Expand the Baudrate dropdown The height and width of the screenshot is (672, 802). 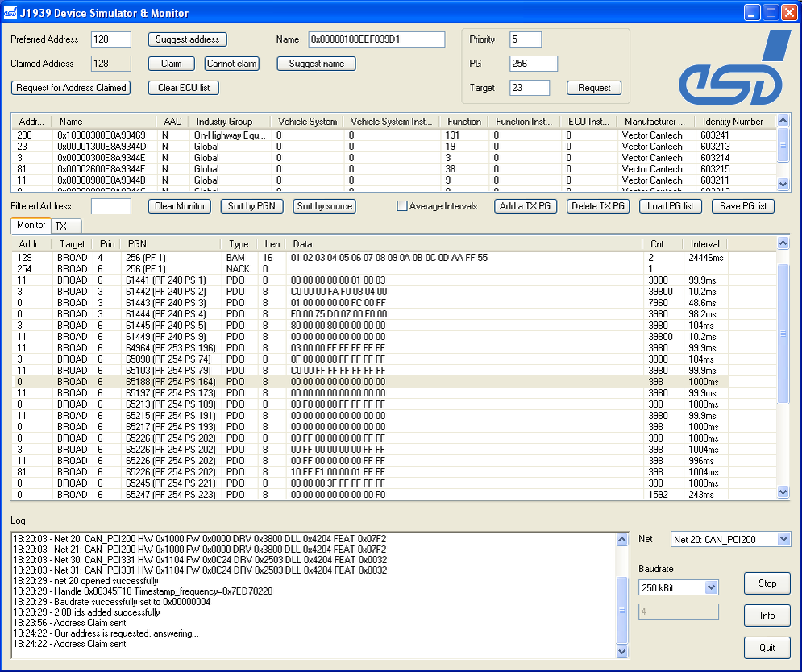pos(711,587)
